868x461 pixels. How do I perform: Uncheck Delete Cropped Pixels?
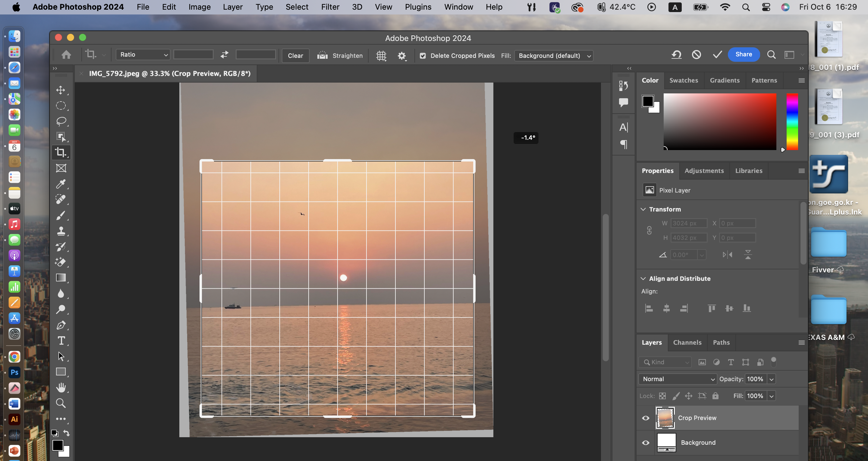pyautogui.click(x=423, y=56)
